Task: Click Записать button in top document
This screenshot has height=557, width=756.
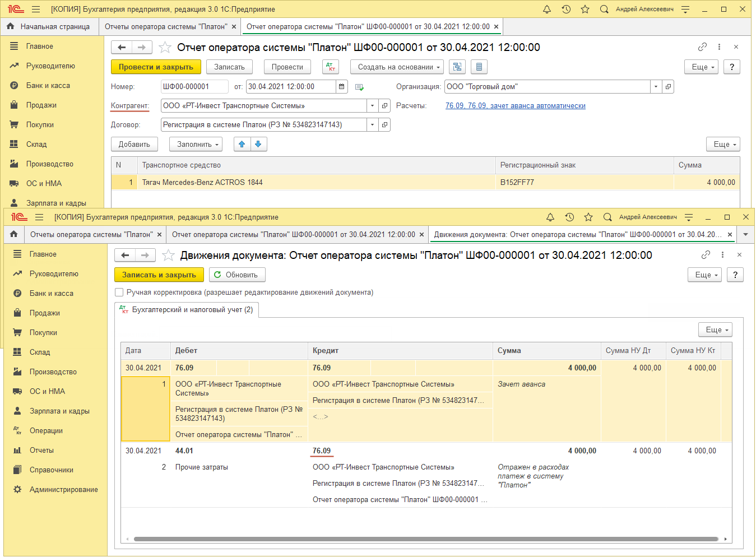Action: pyautogui.click(x=229, y=67)
